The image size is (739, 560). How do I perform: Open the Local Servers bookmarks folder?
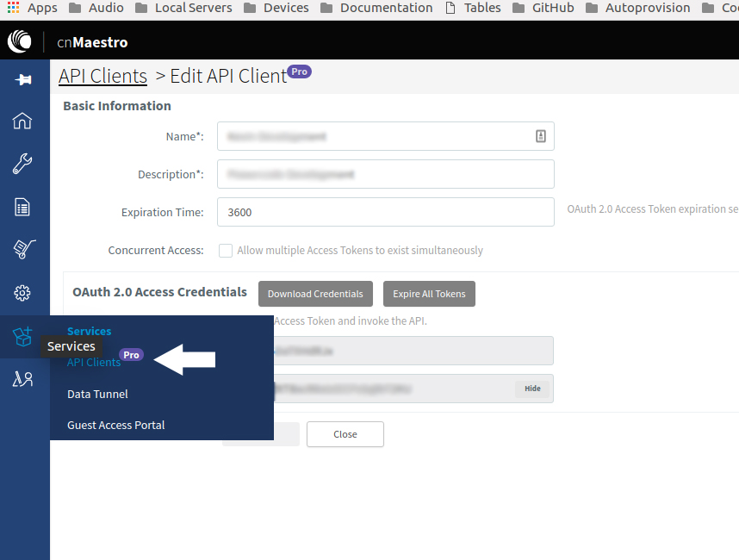183,8
